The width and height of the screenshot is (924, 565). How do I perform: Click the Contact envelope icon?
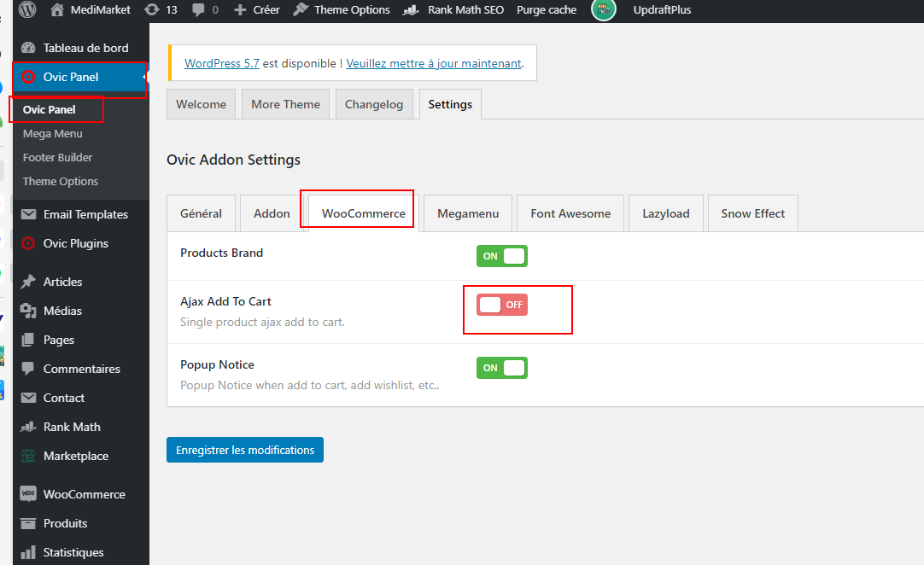click(x=28, y=398)
